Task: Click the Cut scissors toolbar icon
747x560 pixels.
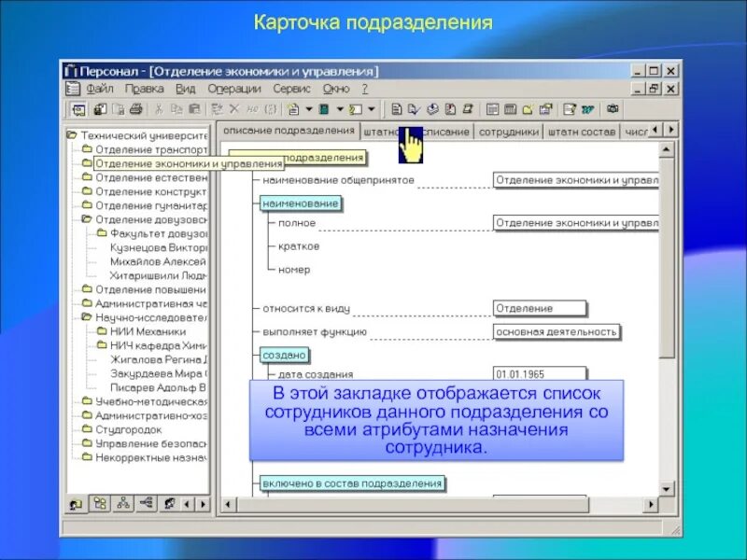Action: point(159,109)
